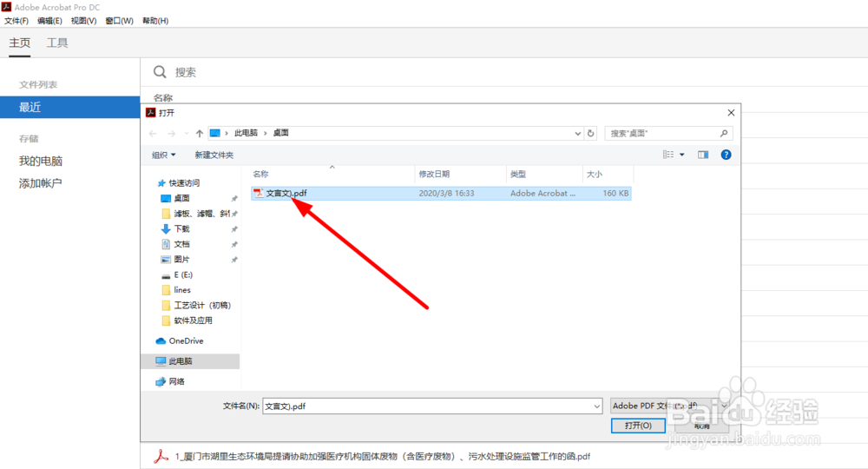Screen dimensions: 868x469
Task: Go back with the dialog back arrow
Action: pyautogui.click(x=154, y=134)
